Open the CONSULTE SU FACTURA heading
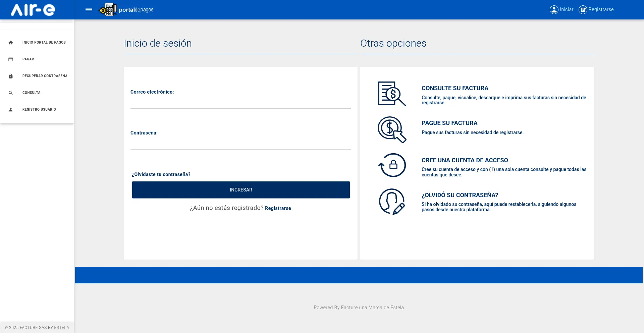The width and height of the screenshot is (644, 333). point(454,88)
